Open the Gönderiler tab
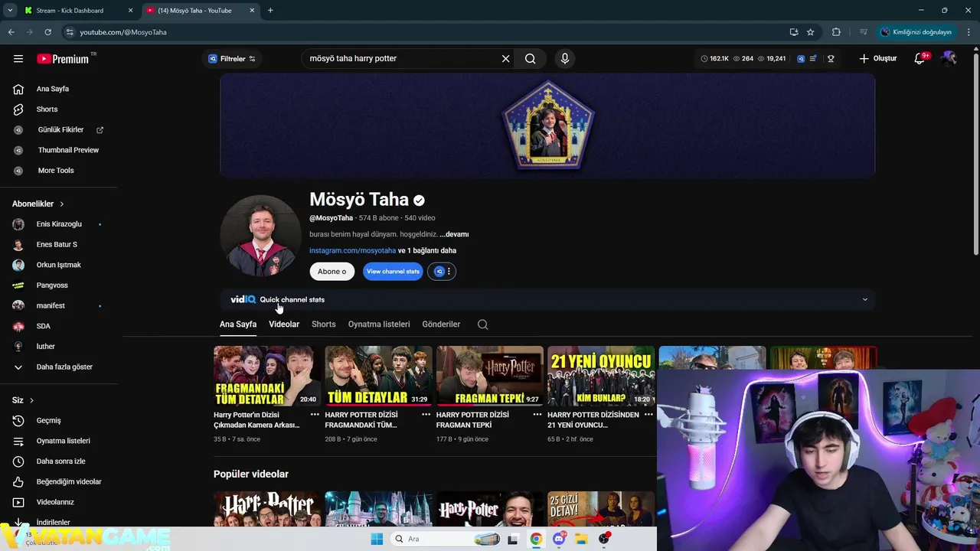This screenshot has height=551, width=980. [441, 324]
